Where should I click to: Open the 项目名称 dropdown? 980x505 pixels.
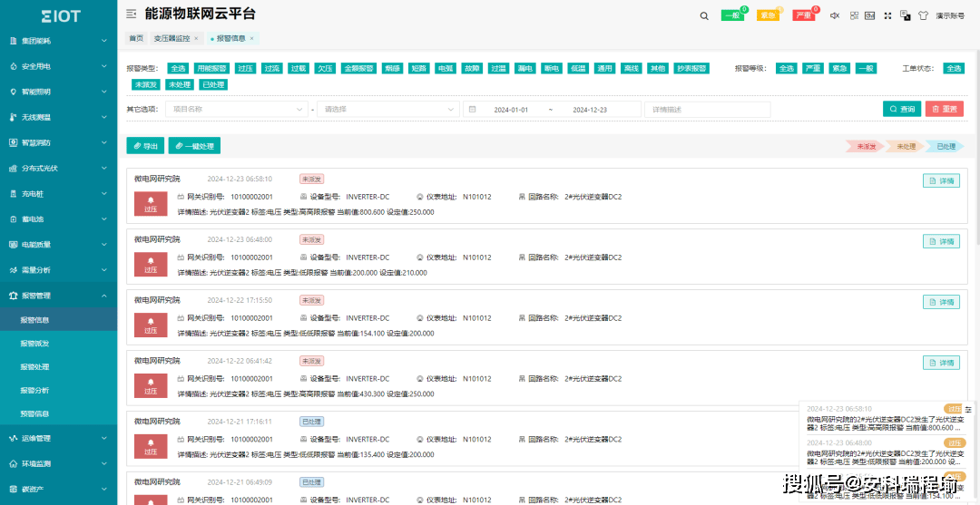pyautogui.click(x=238, y=109)
